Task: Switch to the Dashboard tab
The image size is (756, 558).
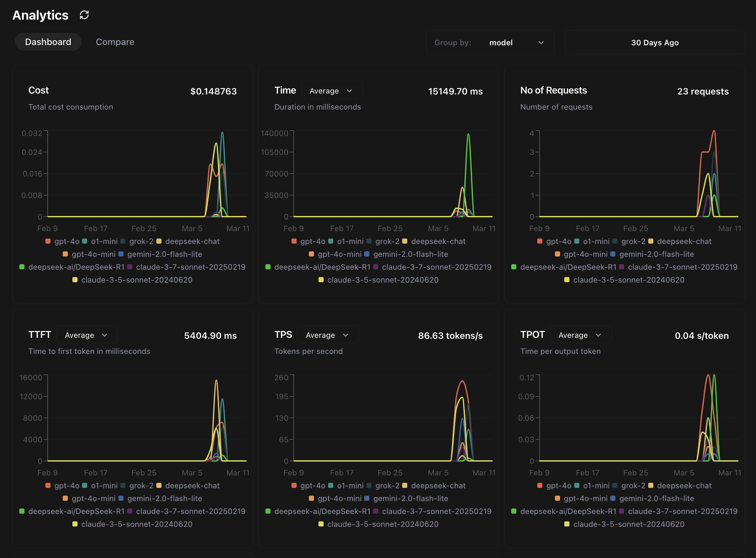Action: pyautogui.click(x=48, y=42)
